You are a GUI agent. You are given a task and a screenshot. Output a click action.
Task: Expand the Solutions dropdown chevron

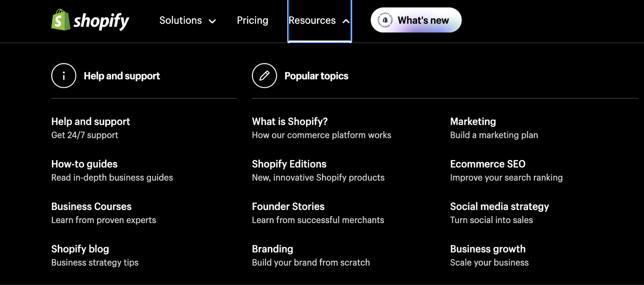pyautogui.click(x=212, y=21)
